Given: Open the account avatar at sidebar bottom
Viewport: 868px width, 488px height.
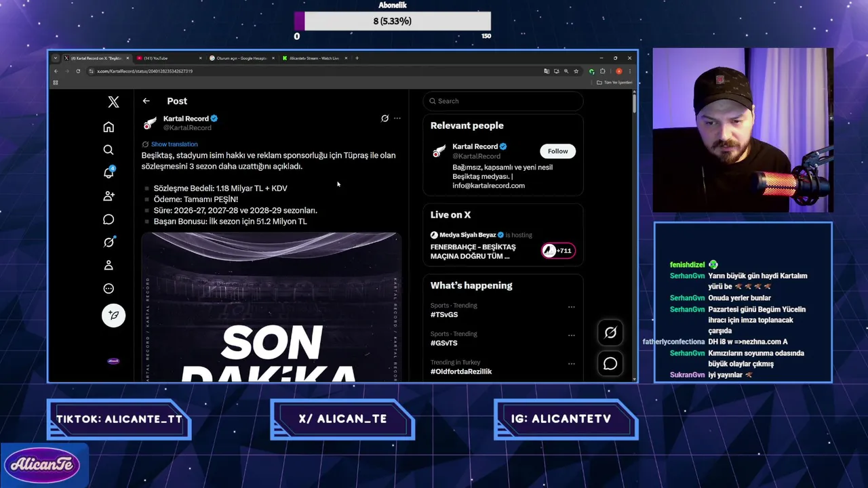Looking at the screenshot, I should coord(113,361).
